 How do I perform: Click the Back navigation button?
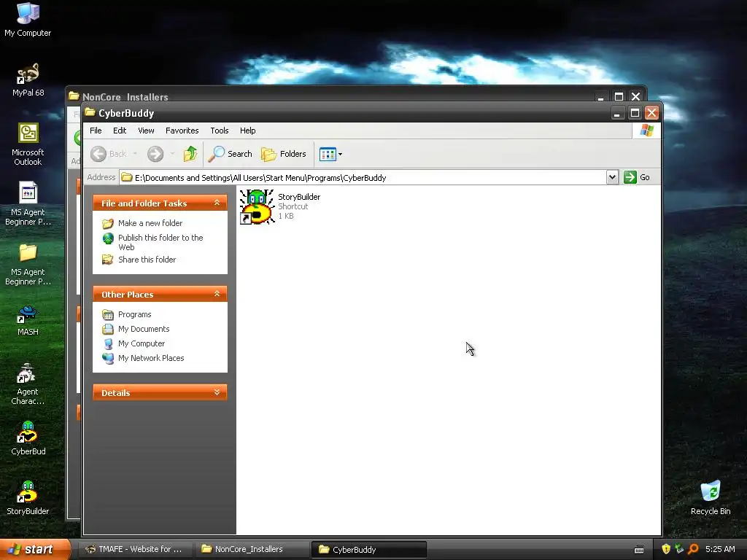click(109, 154)
